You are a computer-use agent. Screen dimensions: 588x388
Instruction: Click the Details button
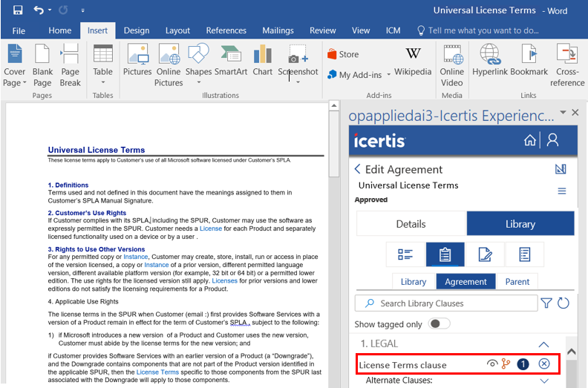click(411, 224)
